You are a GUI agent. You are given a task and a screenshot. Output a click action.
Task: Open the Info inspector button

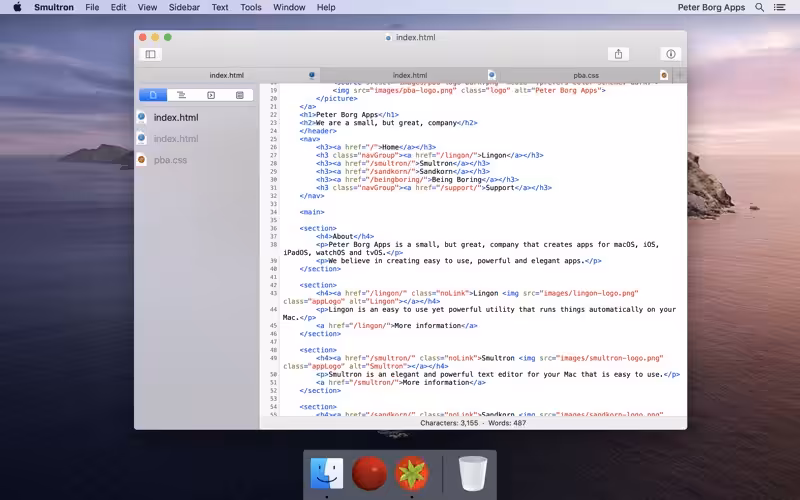[671, 54]
